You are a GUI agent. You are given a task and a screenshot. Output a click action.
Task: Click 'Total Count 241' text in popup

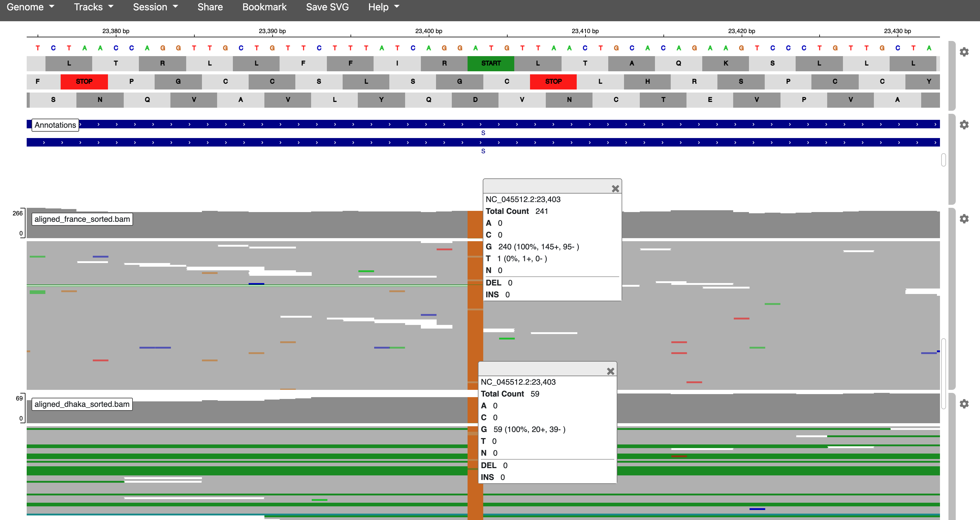[x=517, y=211]
